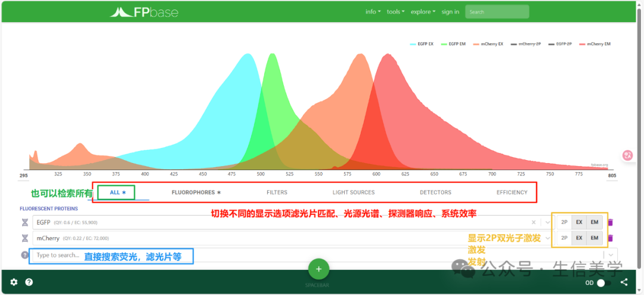Open the explore dropdown menu
Viewport: 644px width, 295px height.
point(423,12)
